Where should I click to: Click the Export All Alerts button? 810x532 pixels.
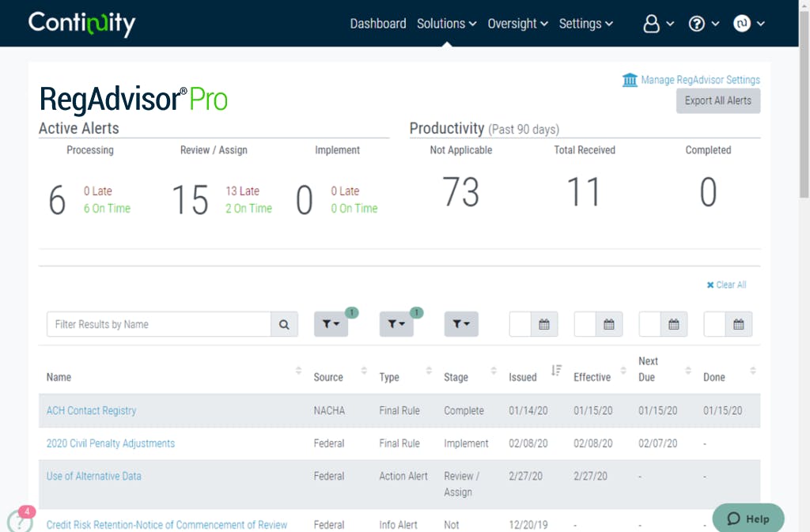(718, 100)
